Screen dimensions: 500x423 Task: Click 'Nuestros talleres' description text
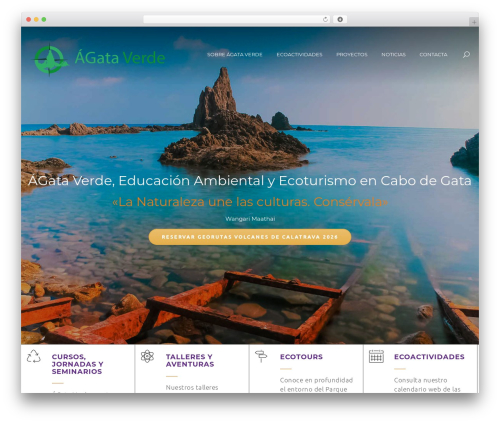(192, 387)
